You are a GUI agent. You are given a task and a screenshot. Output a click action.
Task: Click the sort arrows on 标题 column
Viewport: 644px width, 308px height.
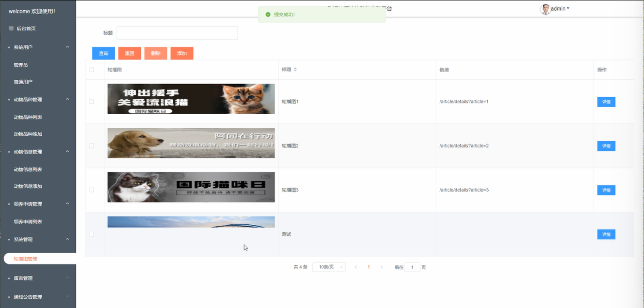[x=295, y=70]
